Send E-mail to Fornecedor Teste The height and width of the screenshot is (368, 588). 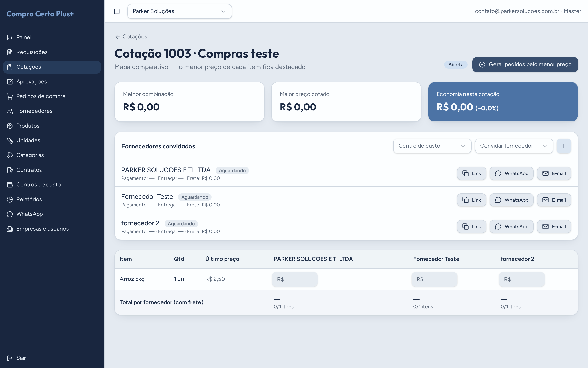554,200
